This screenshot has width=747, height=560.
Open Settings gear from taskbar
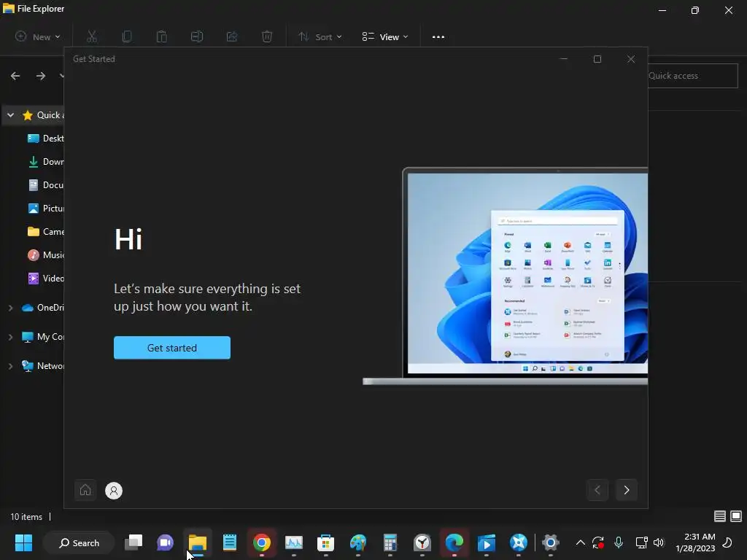pos(550,542)
